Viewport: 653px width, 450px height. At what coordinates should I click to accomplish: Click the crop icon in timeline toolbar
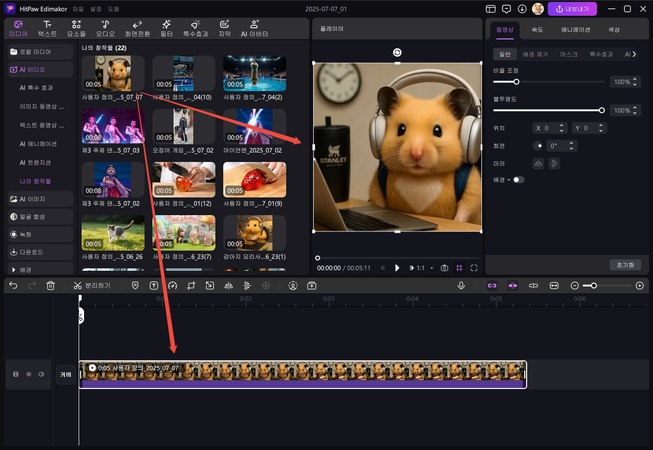191,286
